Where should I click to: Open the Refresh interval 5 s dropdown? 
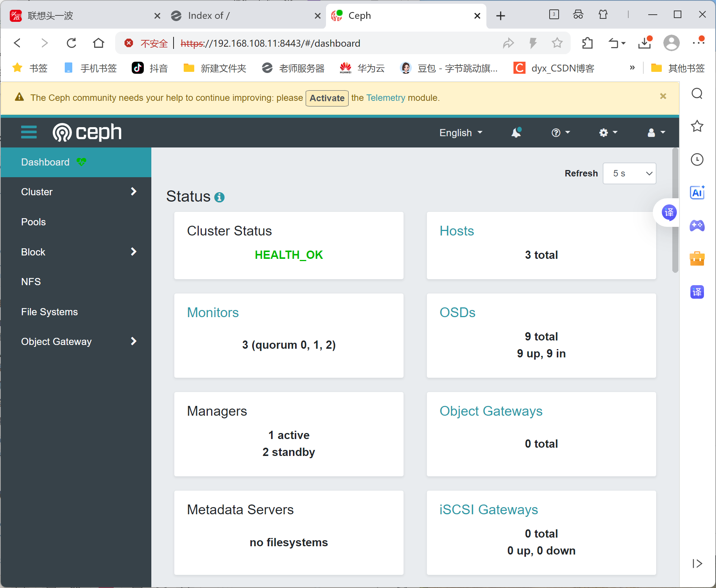point(629,173)
